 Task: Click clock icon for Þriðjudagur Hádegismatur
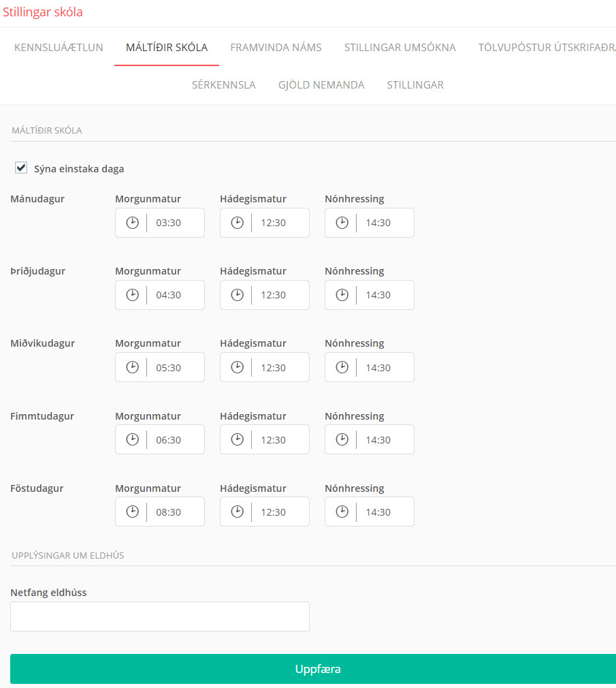click(x=237, y=295)
